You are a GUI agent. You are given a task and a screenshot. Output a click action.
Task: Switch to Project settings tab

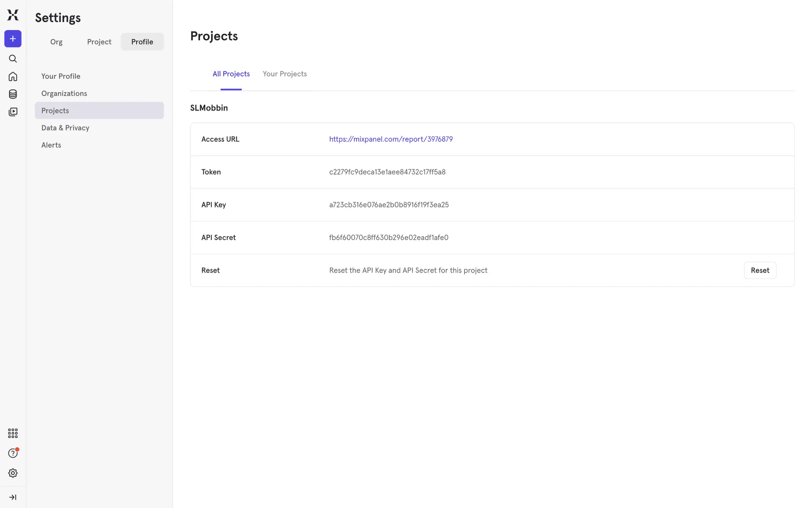pyautogui.click(x=99, y=42)
